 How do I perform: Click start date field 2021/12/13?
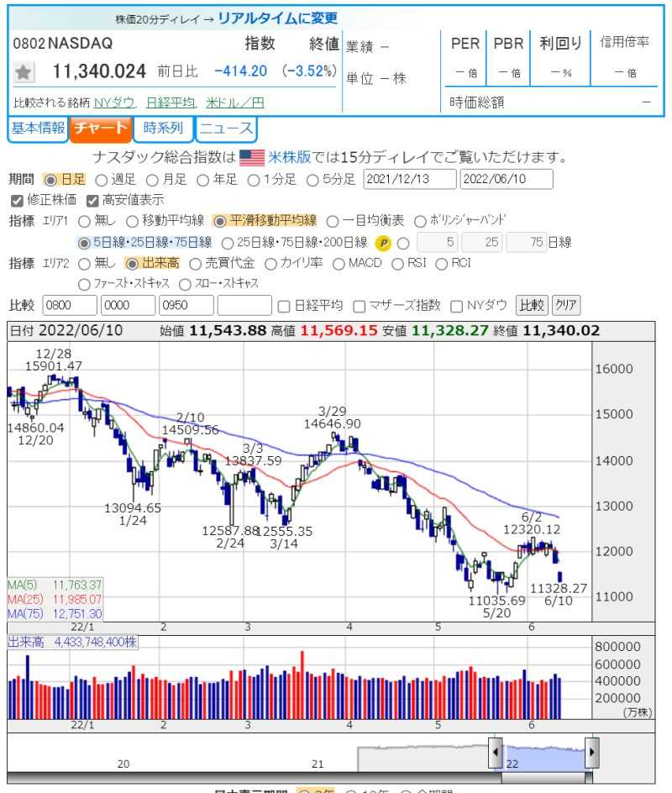click(410, 179)
